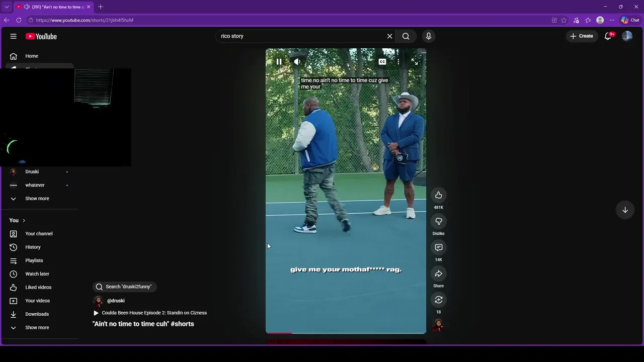
Task: Mute the Short's volume icon
Action: [297, 62]
